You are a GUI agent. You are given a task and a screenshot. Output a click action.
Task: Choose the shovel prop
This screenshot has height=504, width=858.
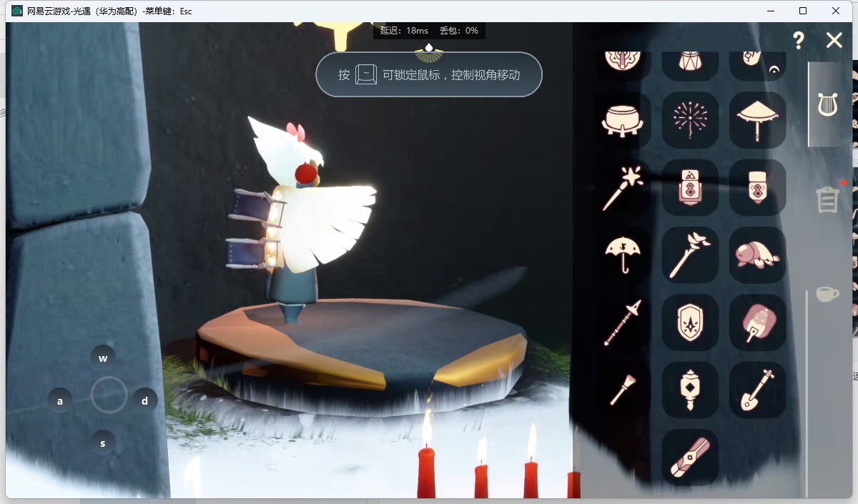[757, 390]
